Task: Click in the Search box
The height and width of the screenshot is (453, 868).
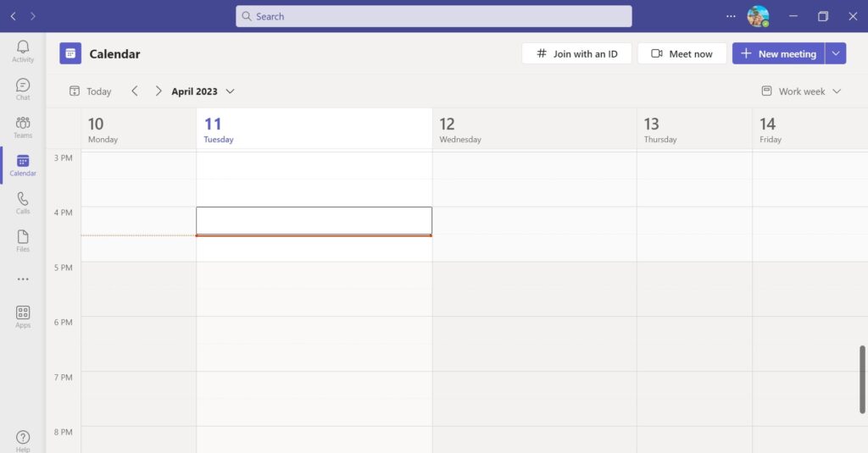Action: pyautogui.click(x=433, y=16)
